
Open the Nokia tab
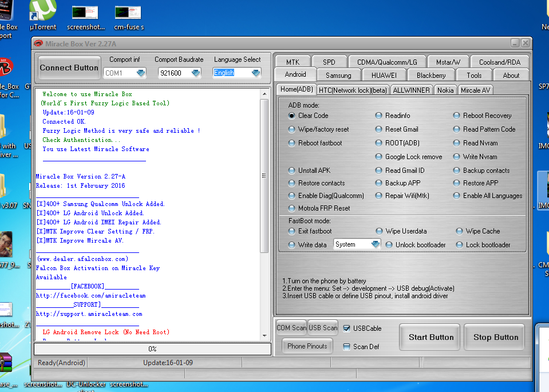coord(445,90)
